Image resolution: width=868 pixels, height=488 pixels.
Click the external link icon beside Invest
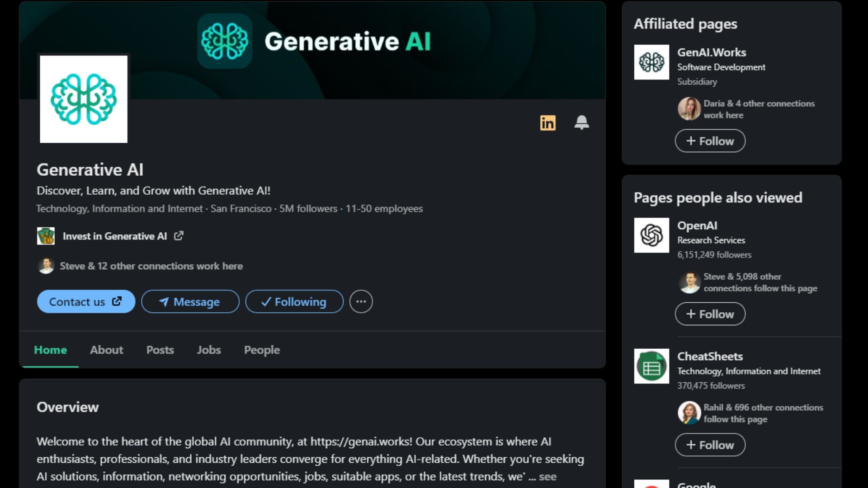(179, 236)
